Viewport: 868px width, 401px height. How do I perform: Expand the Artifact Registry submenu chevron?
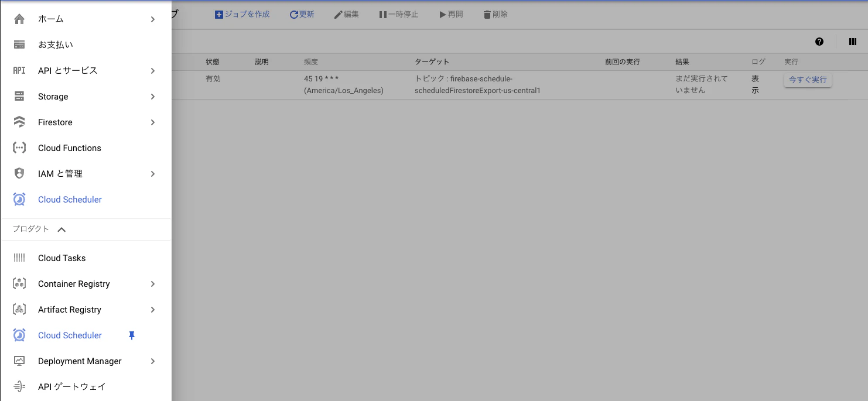pyautogui.click(x=153, y=310)
